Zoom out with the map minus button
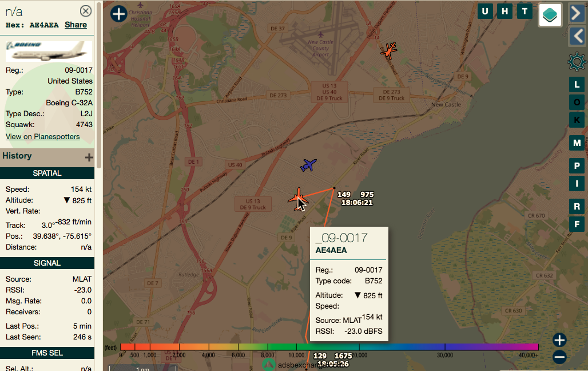This screenshot has width=588, height=371. click(559, 357)
